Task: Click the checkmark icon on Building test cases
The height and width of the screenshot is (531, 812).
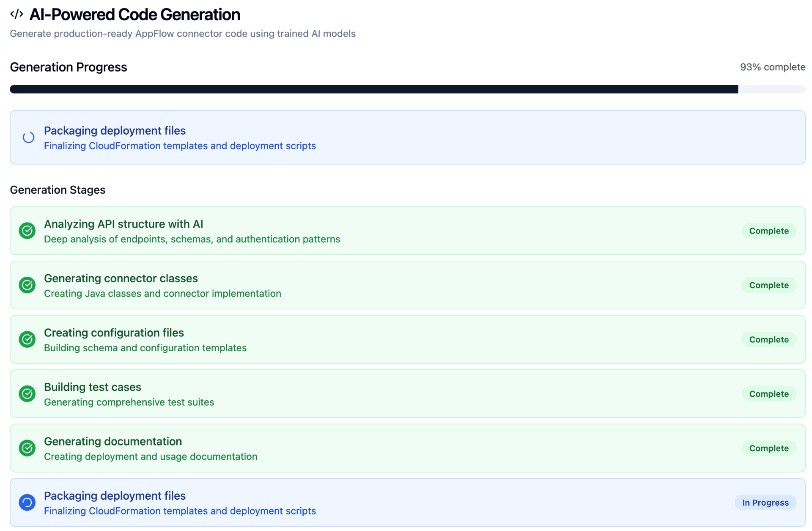Action: [x=27, y=393]
